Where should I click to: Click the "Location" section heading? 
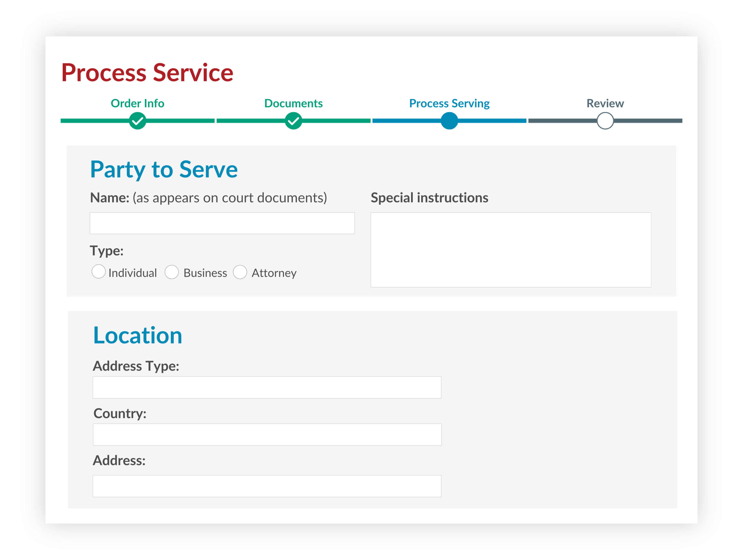tap(138, 335)
